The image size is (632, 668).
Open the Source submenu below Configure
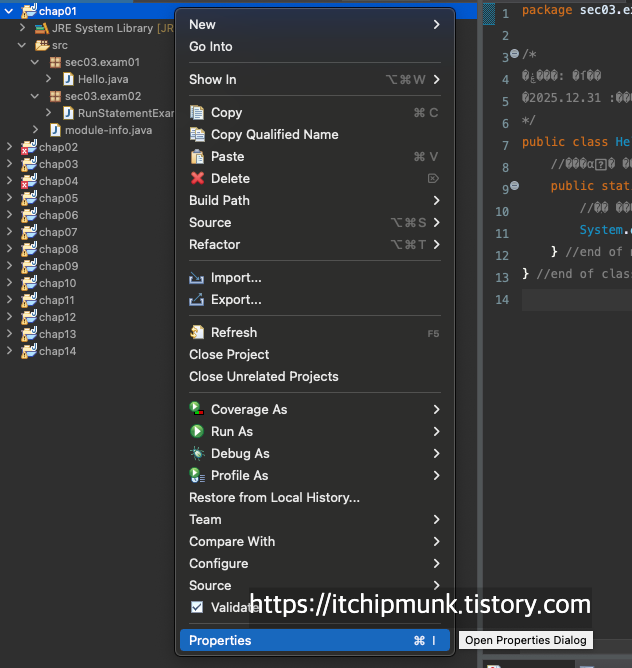tap(315, 586)
